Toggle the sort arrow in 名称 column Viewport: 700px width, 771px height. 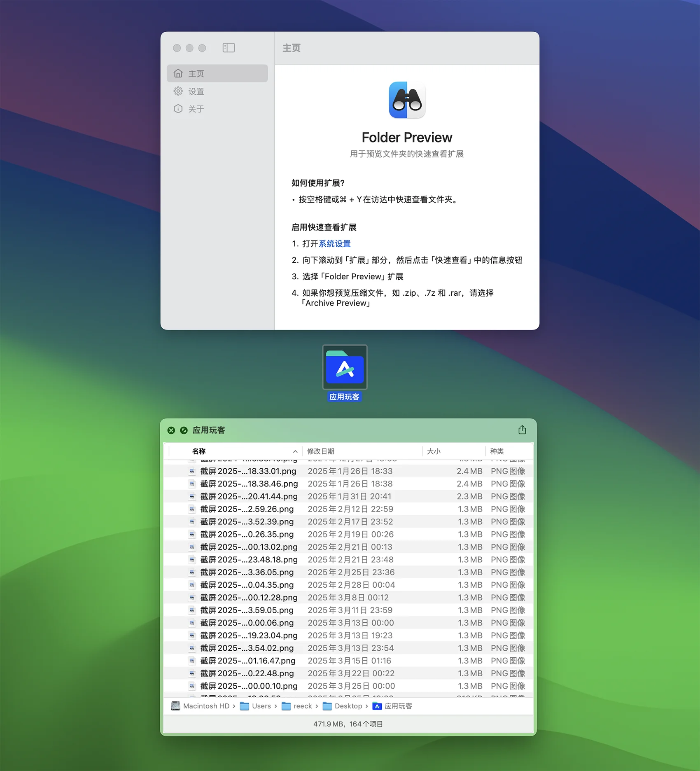point(295,451)
